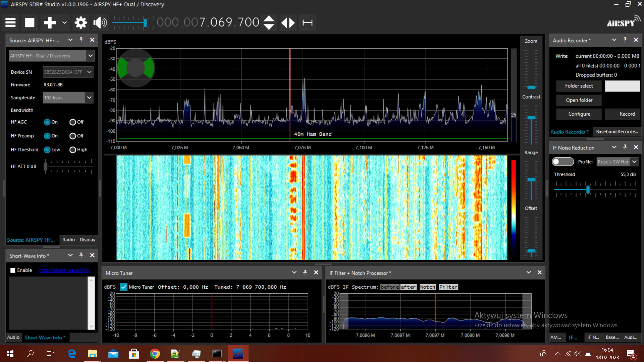Expand Source panel options chevron
Image resolution: width=644 pixels, height=362 pixels.
pyautogui.click(x=70, y=40)
